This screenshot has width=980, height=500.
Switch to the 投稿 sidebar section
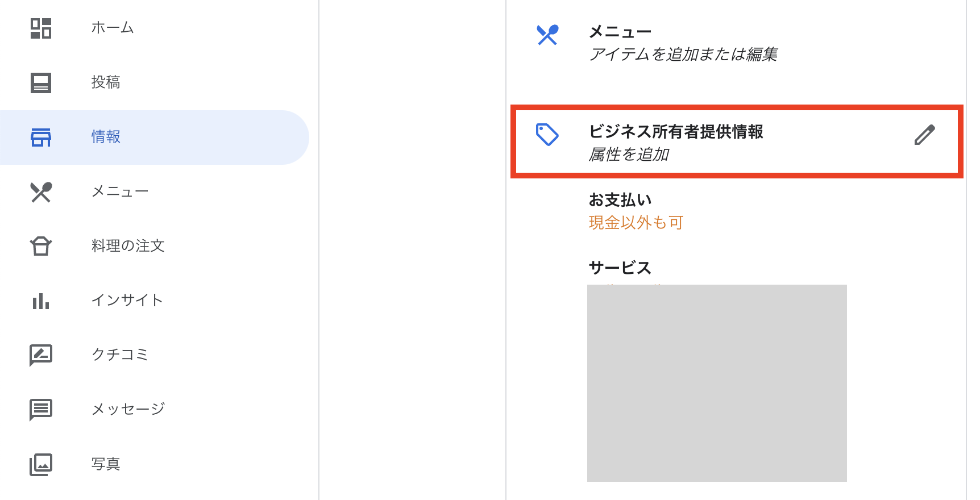click(x=105, y=82)
